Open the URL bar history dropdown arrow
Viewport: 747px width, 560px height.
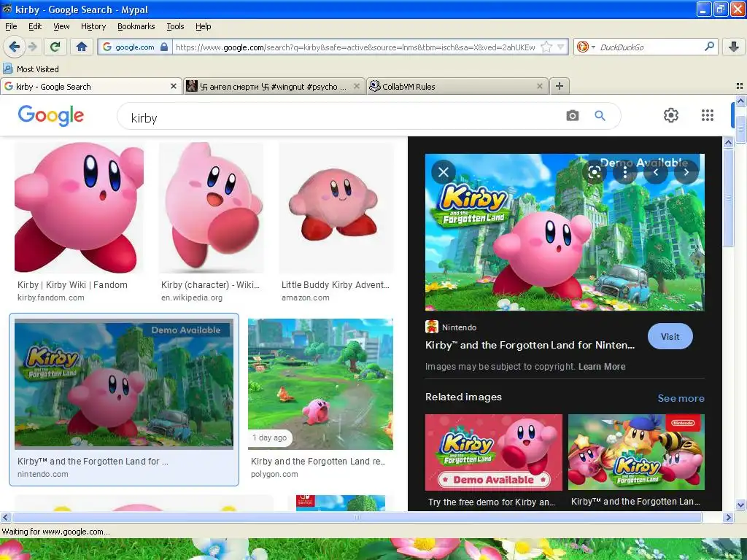pos(561,47)
